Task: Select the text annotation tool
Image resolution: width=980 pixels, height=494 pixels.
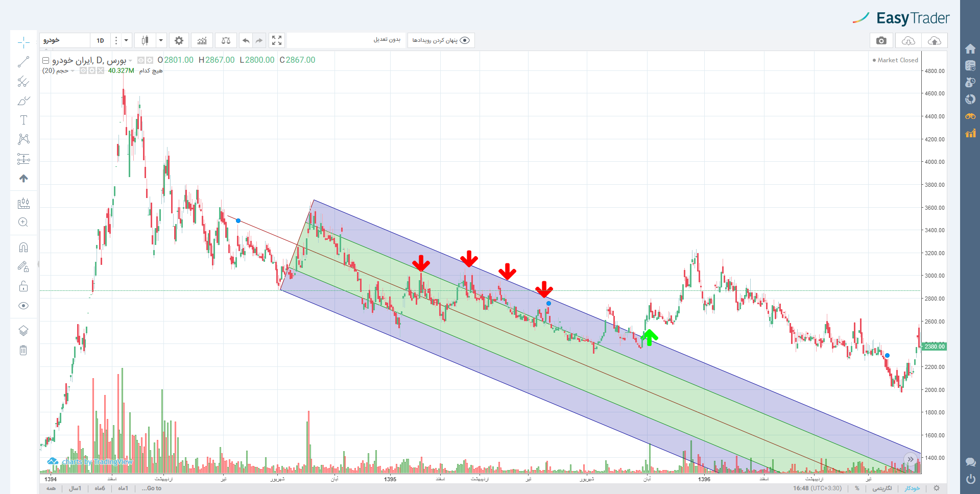Action: coord(23,120)
